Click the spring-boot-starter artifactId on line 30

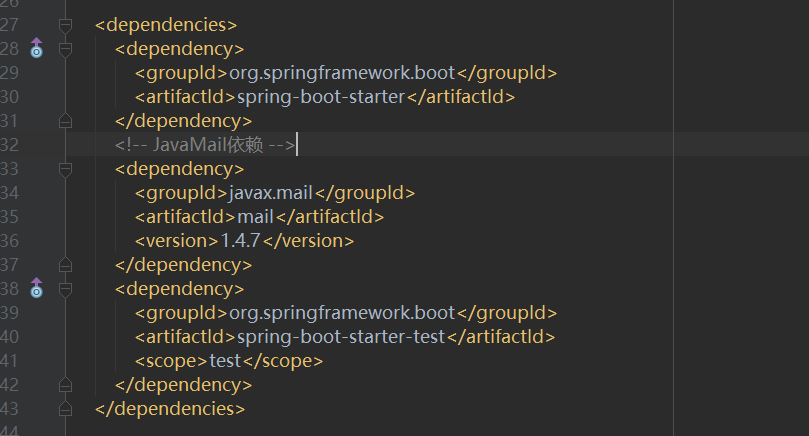pyautogui.click(x=321, y=97)
